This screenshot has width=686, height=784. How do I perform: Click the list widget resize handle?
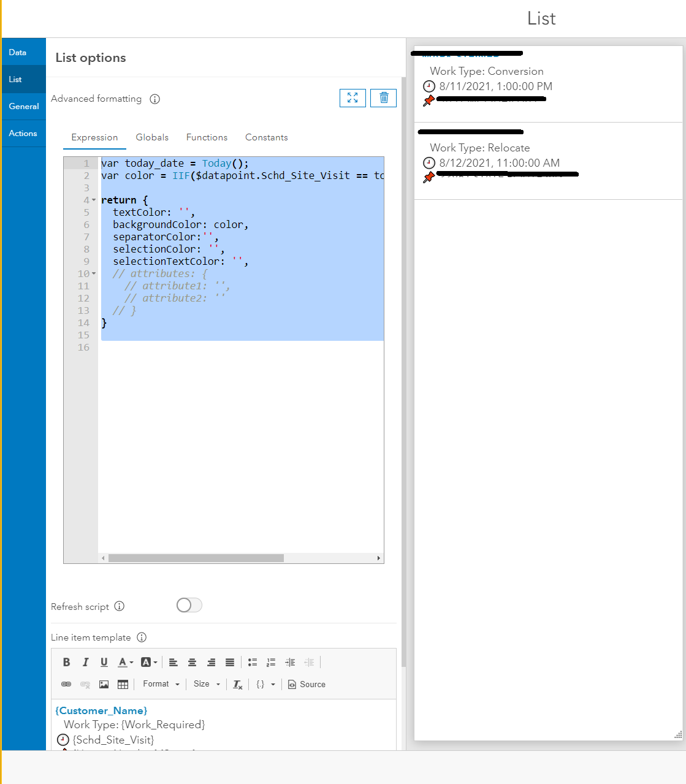(678, 734)
